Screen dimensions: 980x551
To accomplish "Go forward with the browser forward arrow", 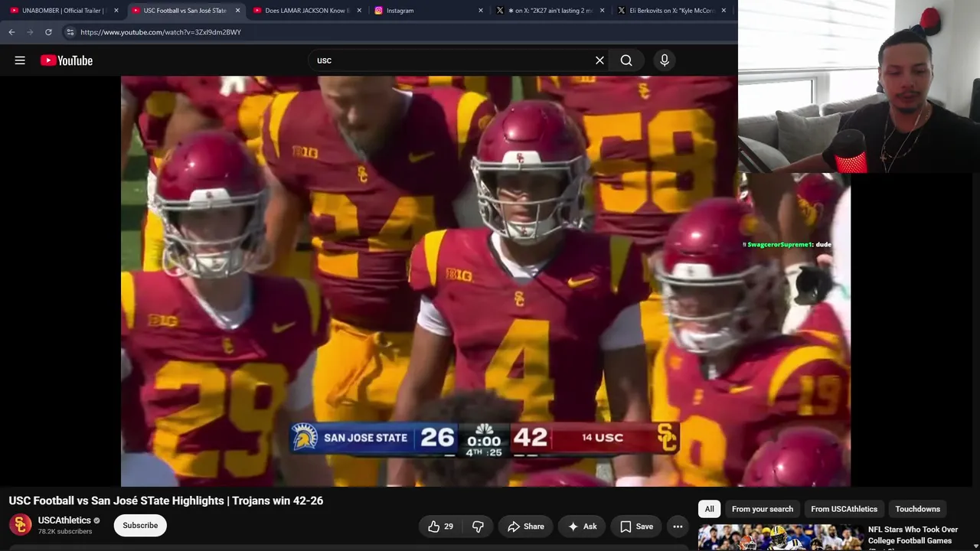I will [x=30, y=32].
